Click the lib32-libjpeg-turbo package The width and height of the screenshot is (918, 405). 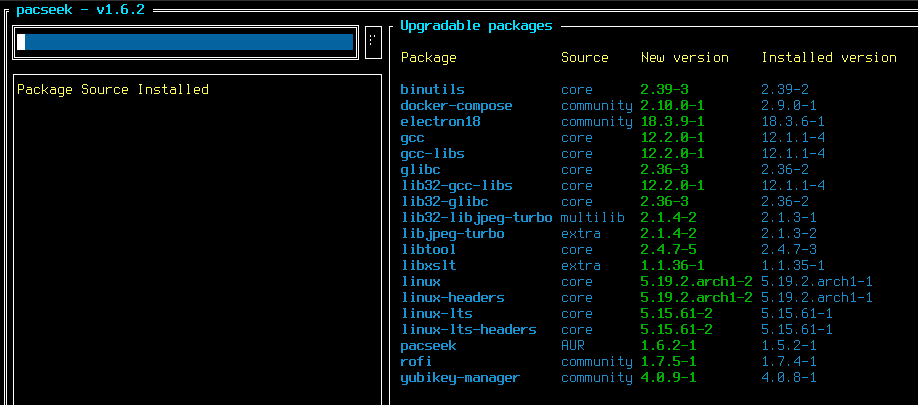(x=476, y=218)
